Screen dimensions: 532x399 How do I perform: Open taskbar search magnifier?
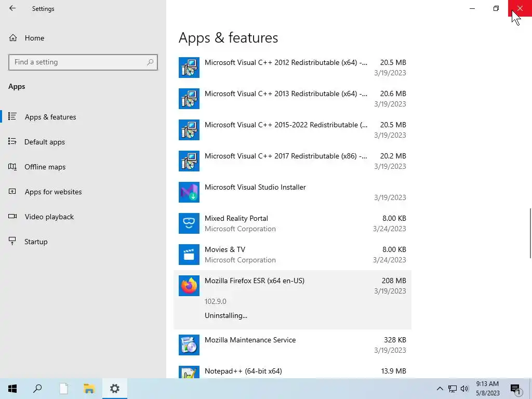pyautogui.click(x=37, y=389)
